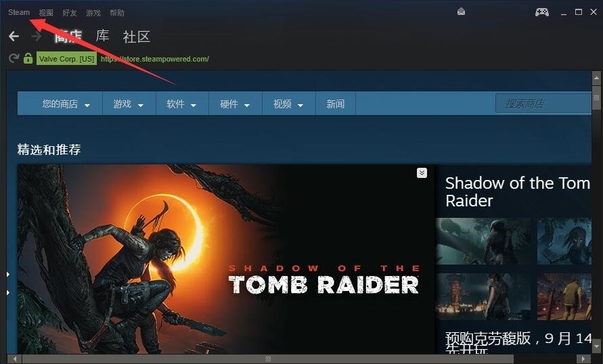Click the horizontal scrollbar thumb
This screenshot has height=364, width=603.
point(268,359)
